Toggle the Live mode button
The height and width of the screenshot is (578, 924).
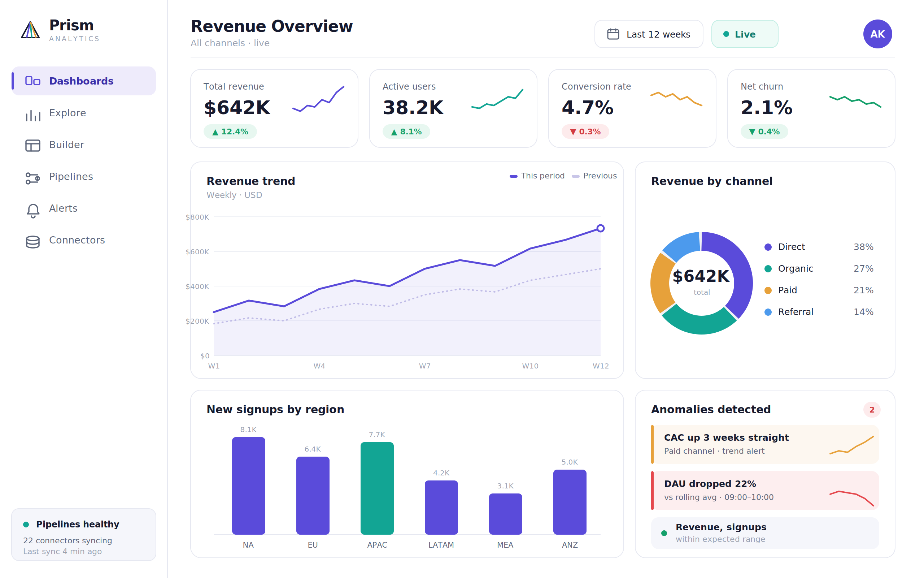point(745,34)
